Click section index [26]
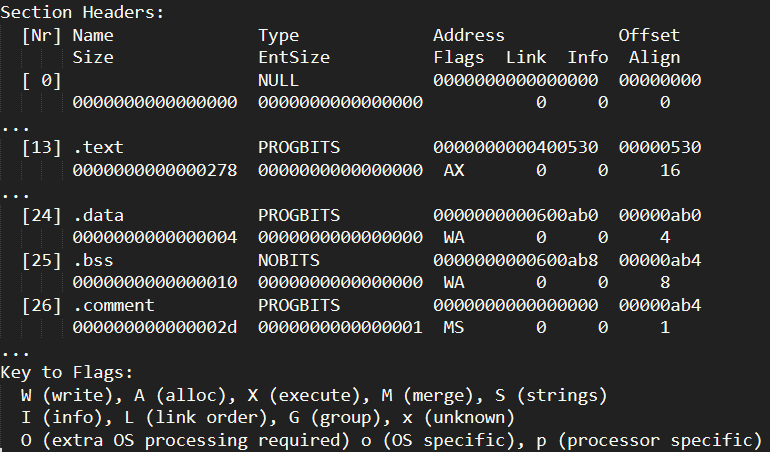This screenshot has width=770, height=452. pos(41,305)
